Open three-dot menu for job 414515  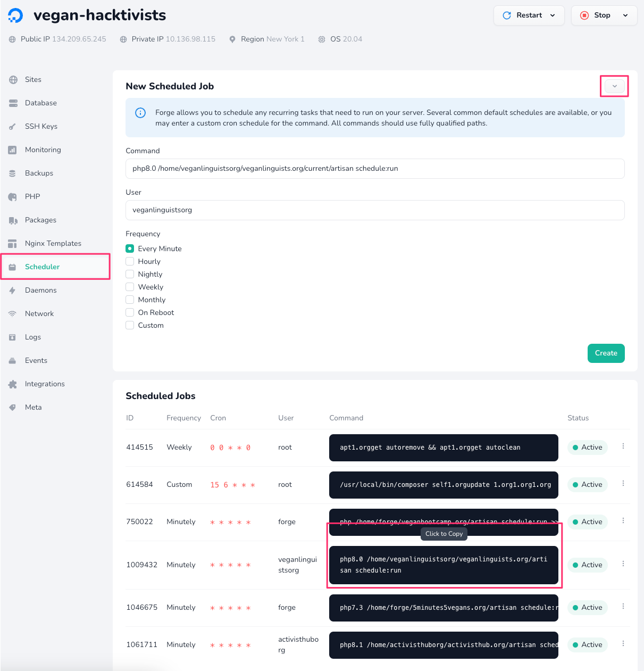point(623,446)
